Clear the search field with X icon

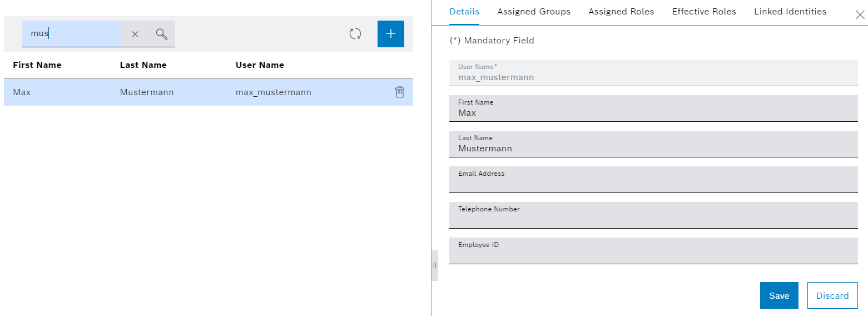tap(135, 34)
